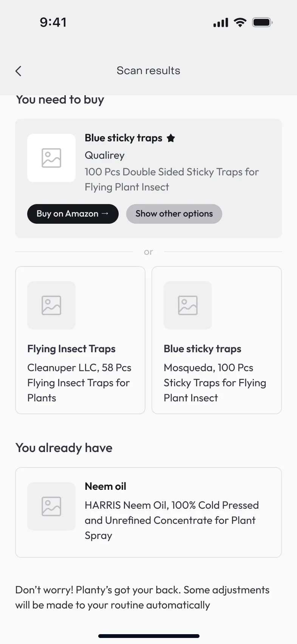The image size is (297, 644).
Task: Tap the Wi-Fi status icon
Action: (240, 22)
